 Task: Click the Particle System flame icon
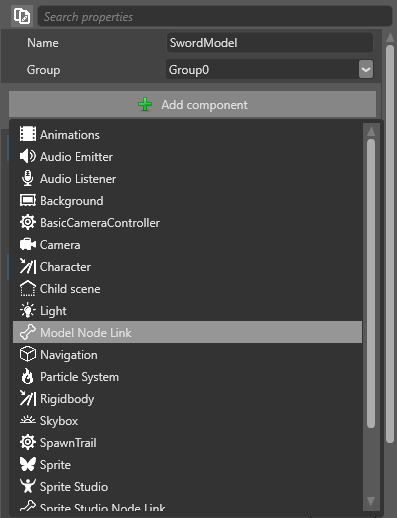28,376
